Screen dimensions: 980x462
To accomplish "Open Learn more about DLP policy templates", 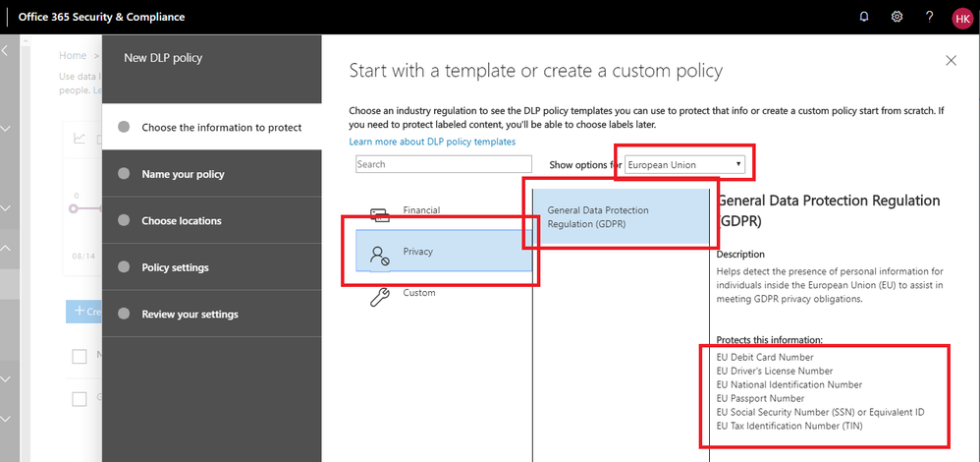I will pos(432,142).
